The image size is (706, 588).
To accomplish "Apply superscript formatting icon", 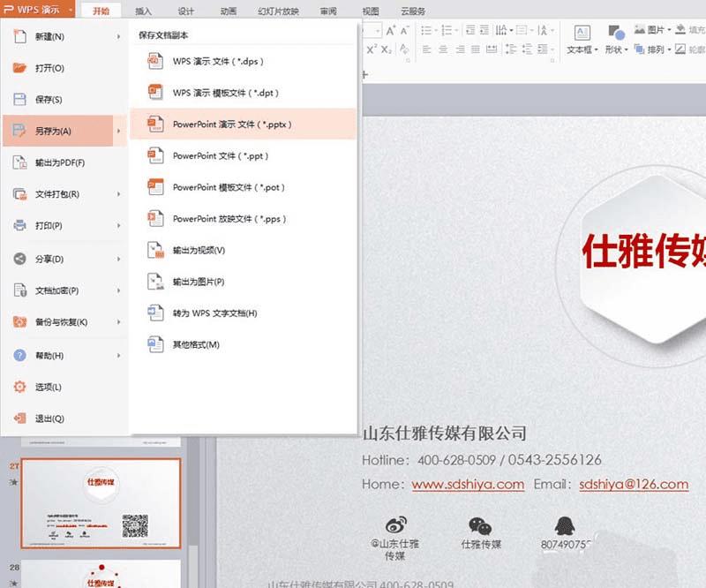I will pyautogui.click(x=371, y=49).
